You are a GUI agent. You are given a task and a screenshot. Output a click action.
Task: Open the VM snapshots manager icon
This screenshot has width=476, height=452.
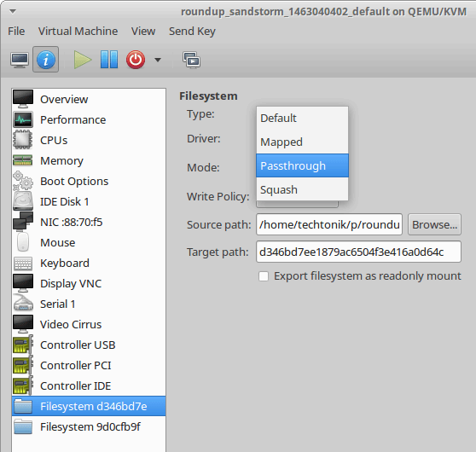[x=191, y=60]
